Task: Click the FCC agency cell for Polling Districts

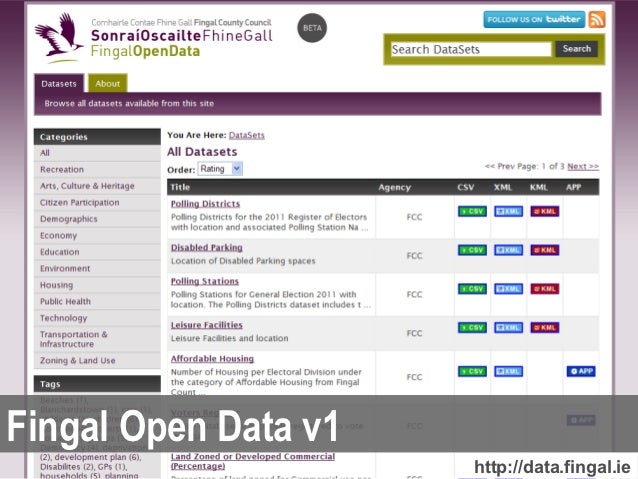Action: point(414,217)
